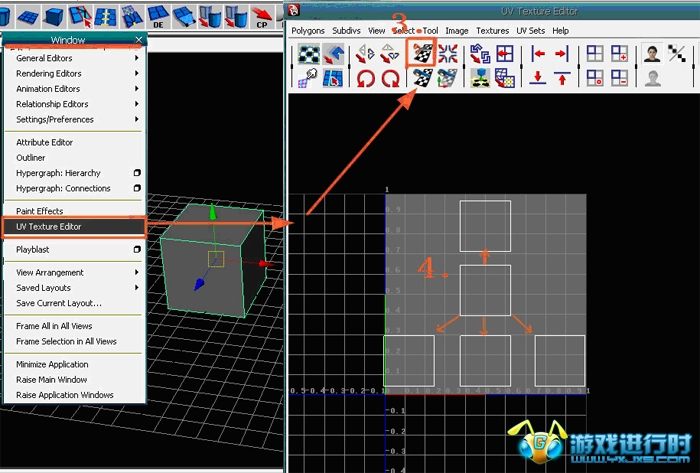Flip selected UVs vertically
Viewport: 700px width, 473px height.
pos(390,54)
